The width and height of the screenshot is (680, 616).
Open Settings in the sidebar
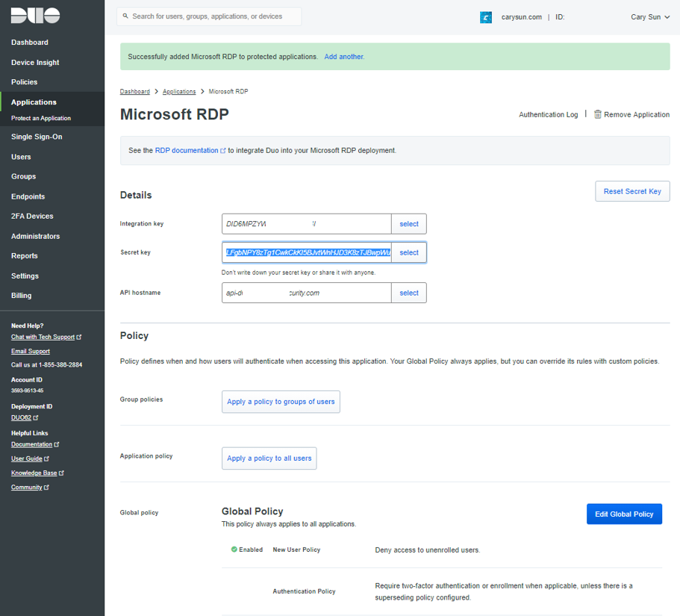25,276
